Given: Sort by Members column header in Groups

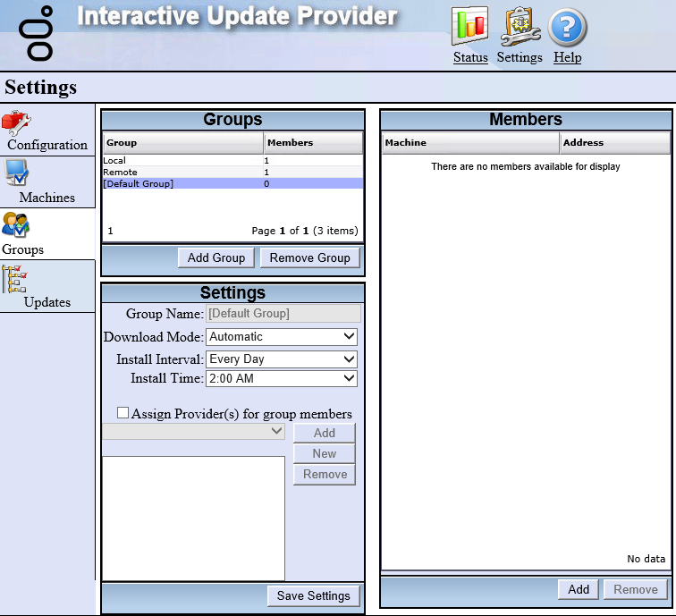Looking at the screenshot, I should (314, 143).
